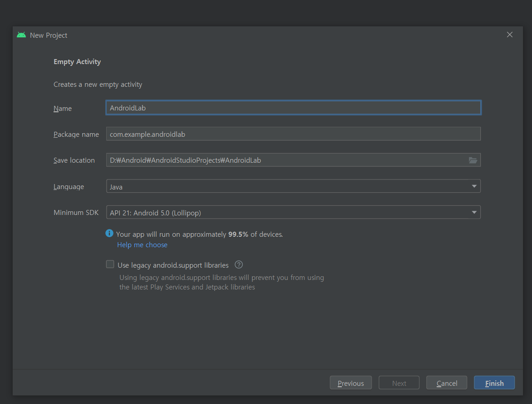Click the folder browse icon in Save location

[x=473, y=160]
